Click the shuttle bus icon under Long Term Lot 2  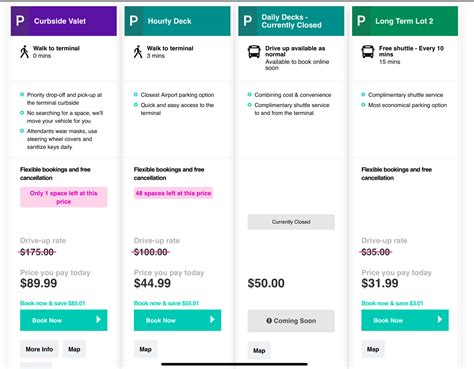[368, 52]
